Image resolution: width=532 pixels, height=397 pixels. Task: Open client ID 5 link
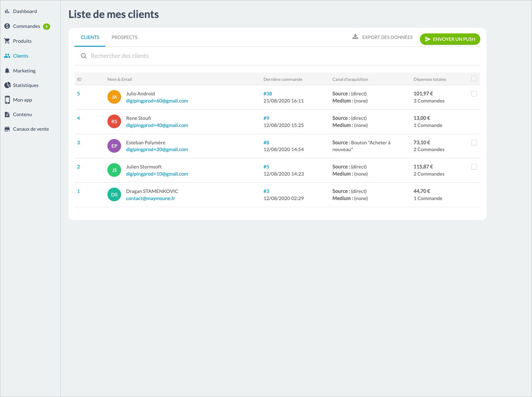point(78,94)
